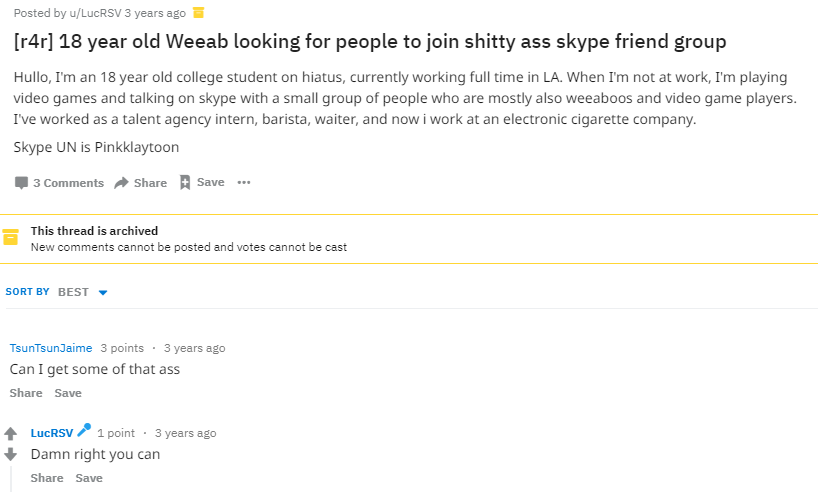Viewport: 818px width, 492px height.
Task: Click the yellow archive icon in banner
Action: 10,237
